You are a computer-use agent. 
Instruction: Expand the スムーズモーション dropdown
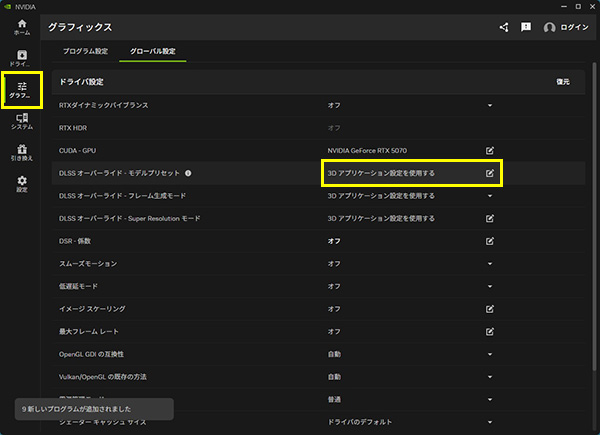[x=490, y=264]
